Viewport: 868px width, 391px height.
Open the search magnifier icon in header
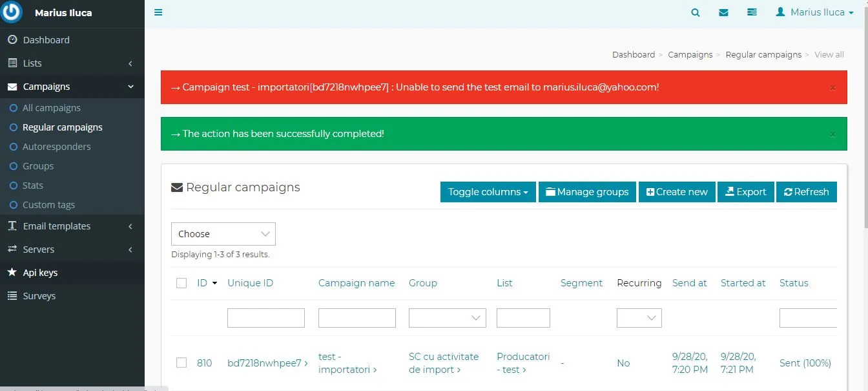coord(696,12)
